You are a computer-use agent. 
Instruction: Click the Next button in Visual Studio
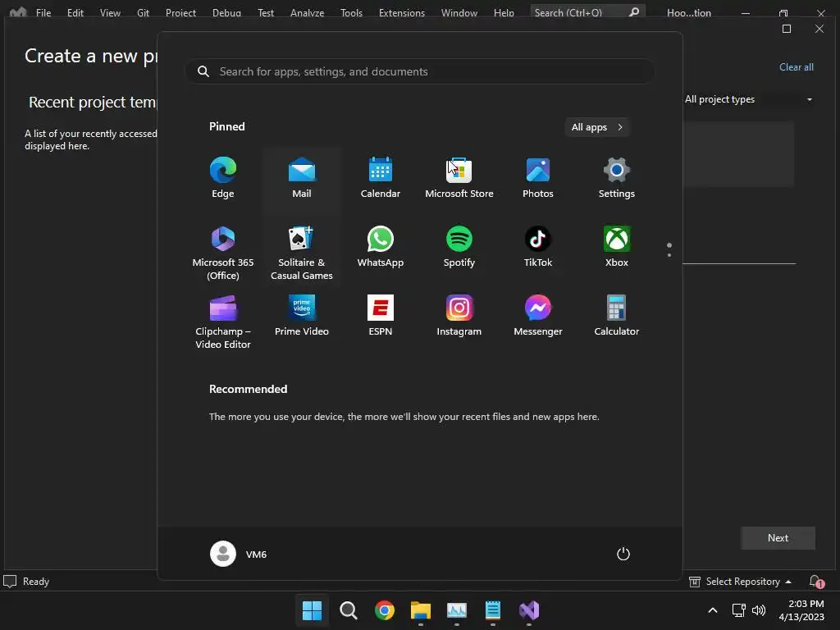tap(778, 538)
